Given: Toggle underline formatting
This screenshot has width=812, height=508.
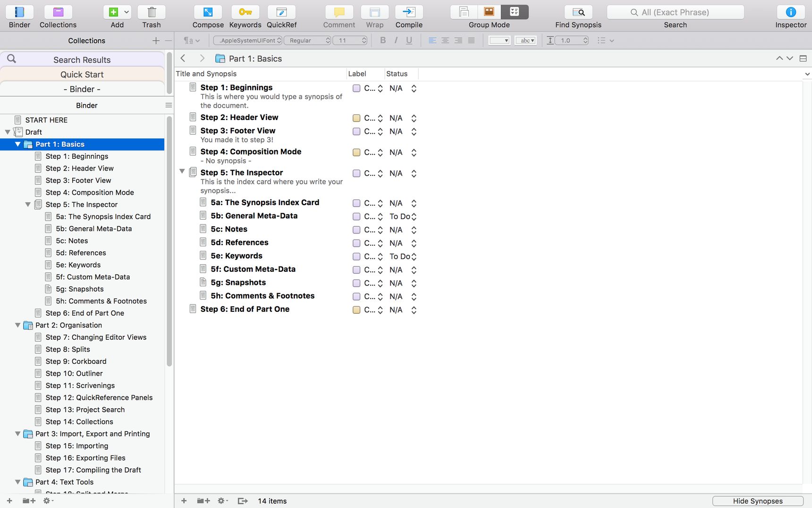Looking at the screenshot, I should [409, 40].
